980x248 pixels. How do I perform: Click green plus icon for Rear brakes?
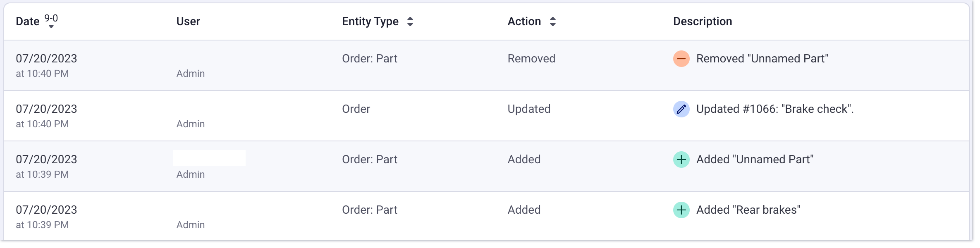point(681,210)
